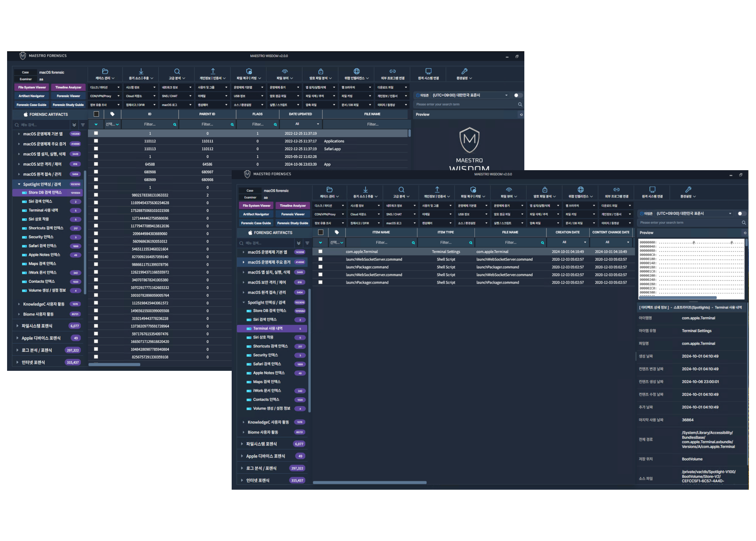Click 파일 뷰어 eye icon in front window

(x=509, y=189)
